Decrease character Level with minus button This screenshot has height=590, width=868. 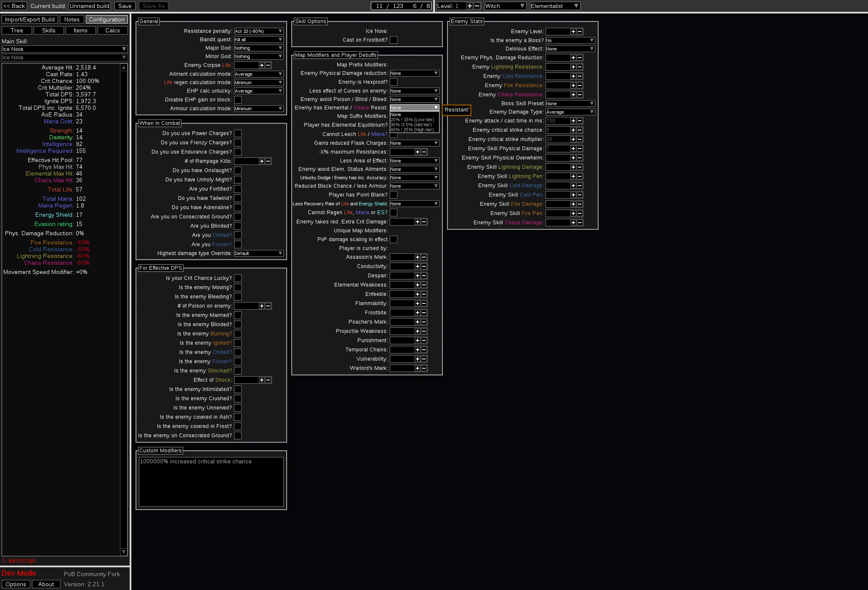476,6
